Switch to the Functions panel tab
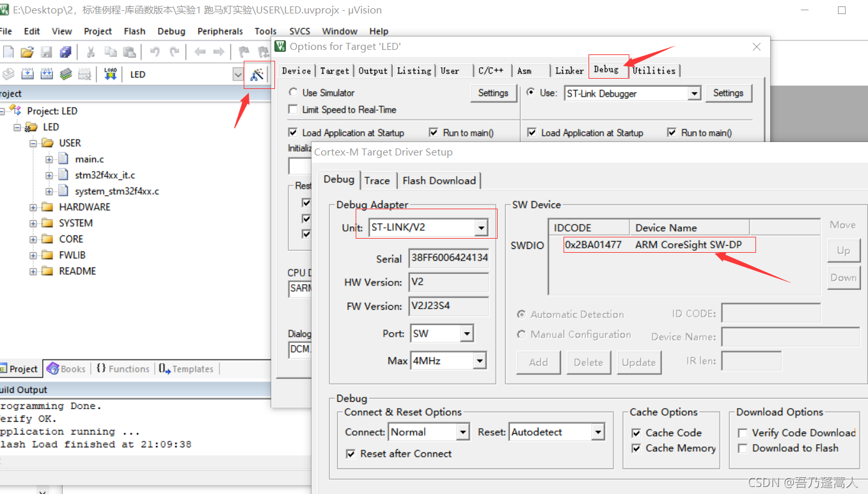The height and width of the screenshot is (494, 868). pos(123,369)
